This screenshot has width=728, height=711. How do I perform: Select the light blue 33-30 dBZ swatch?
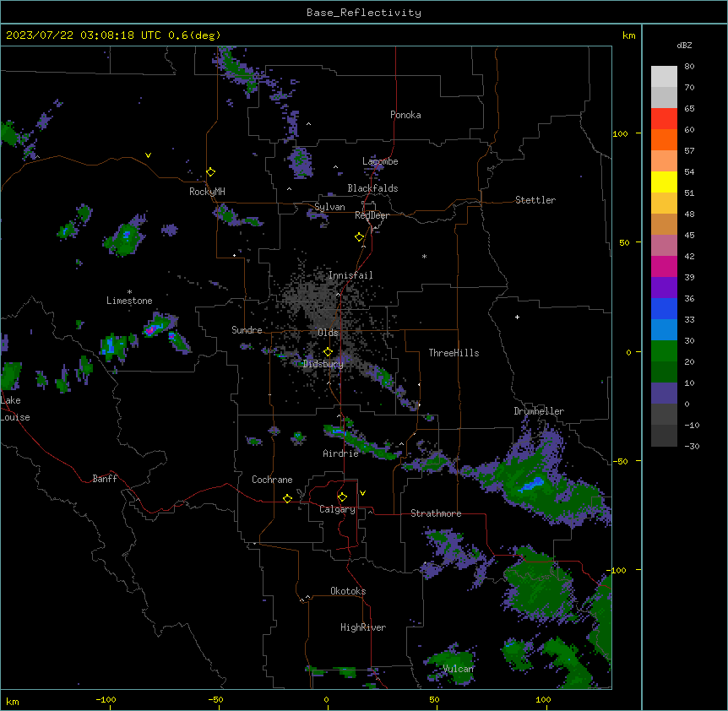664,329
